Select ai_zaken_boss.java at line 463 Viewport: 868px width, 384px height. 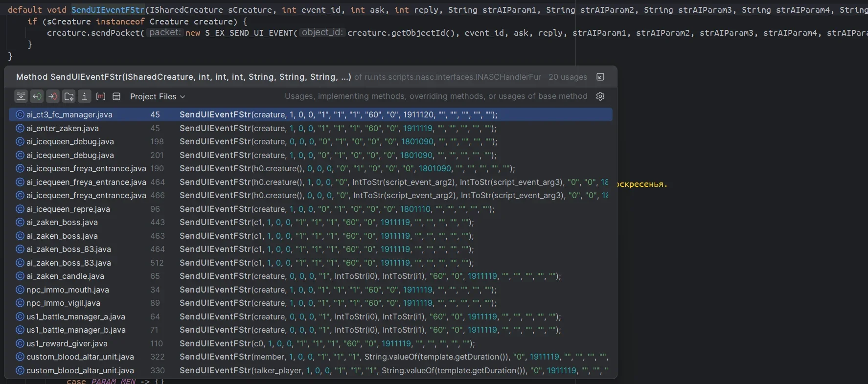(62, 236)
